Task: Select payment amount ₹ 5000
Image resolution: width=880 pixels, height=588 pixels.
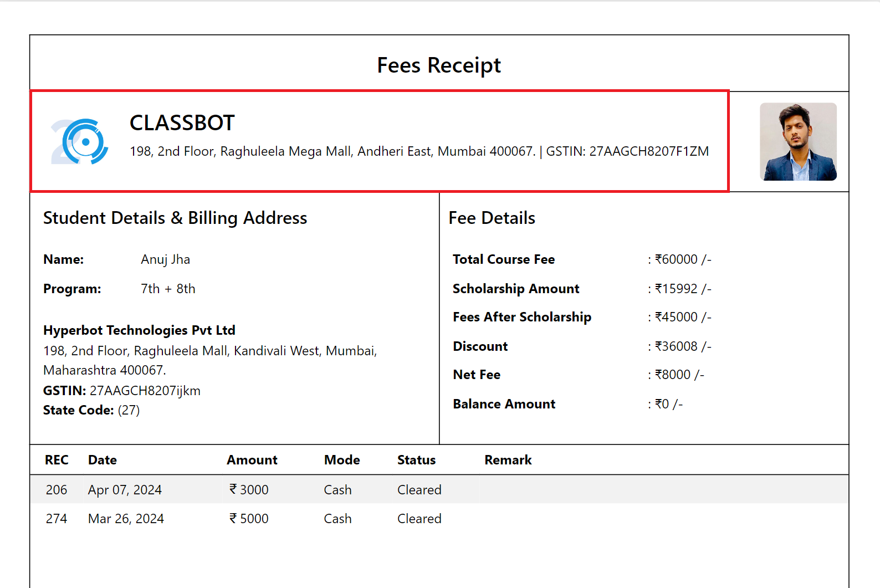Action: (x=249, y=519)
